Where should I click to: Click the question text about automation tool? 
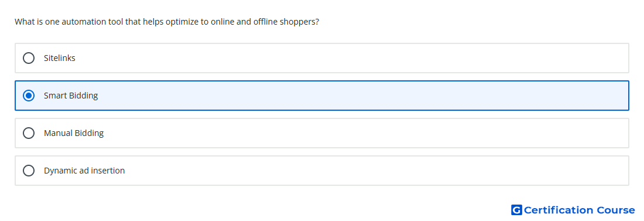(167, 22)
